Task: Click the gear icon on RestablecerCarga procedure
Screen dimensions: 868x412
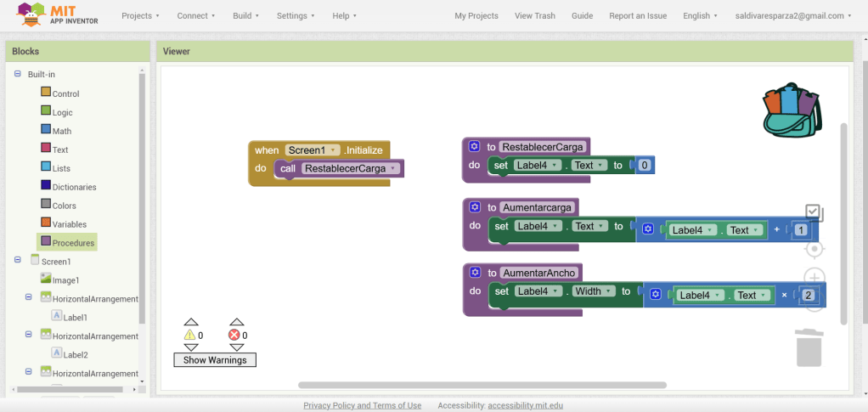Action: pos(475,147)
